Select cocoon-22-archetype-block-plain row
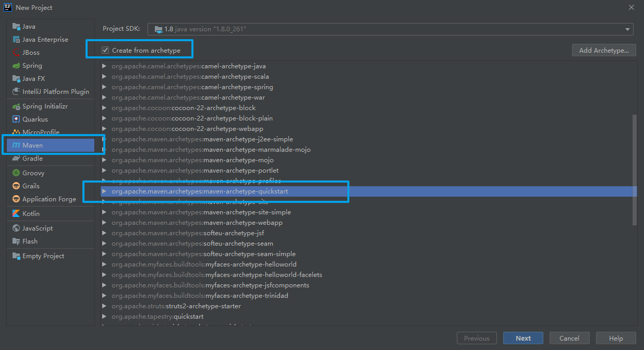Screen dimensions: 644x350 point(369,118)
